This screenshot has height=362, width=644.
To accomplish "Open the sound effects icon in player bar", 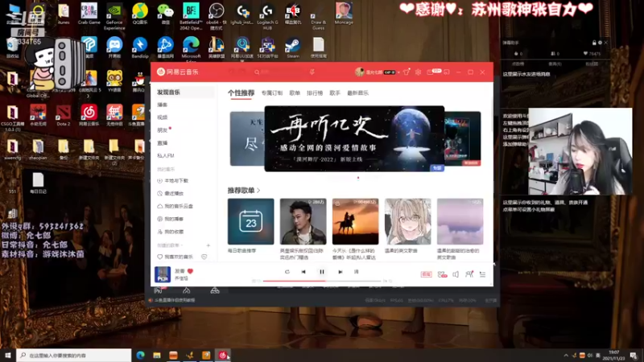I will [x=442, y=274].
